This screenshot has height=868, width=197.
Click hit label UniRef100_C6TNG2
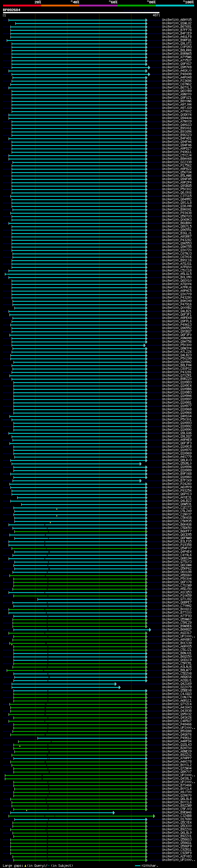177,84
